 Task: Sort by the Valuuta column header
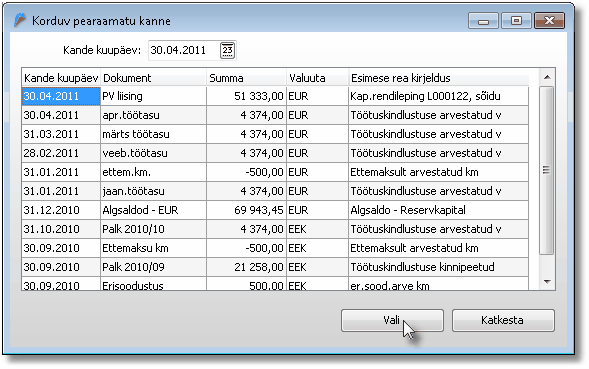tap(317, 78)
